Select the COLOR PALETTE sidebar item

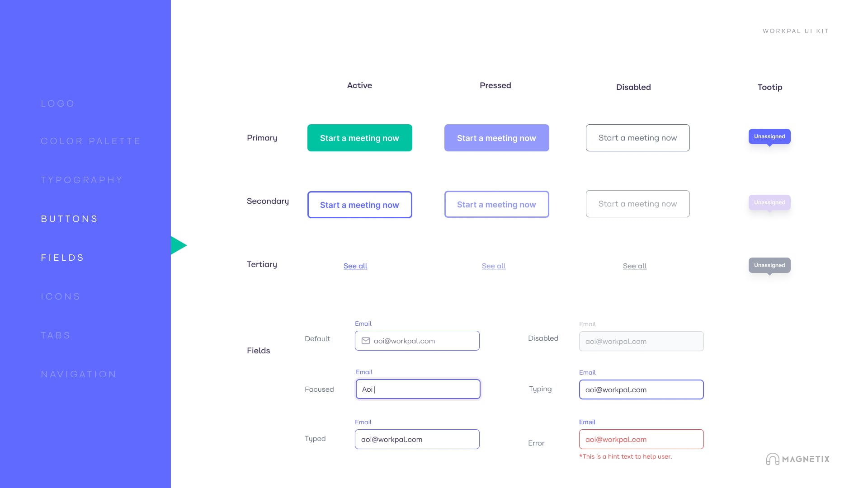click(91, 141)
